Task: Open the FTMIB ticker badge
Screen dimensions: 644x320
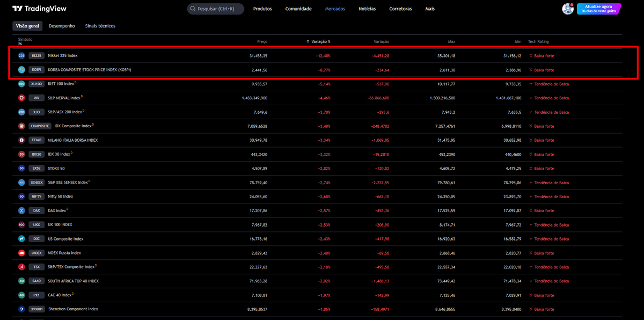Action: pos(36,140)
